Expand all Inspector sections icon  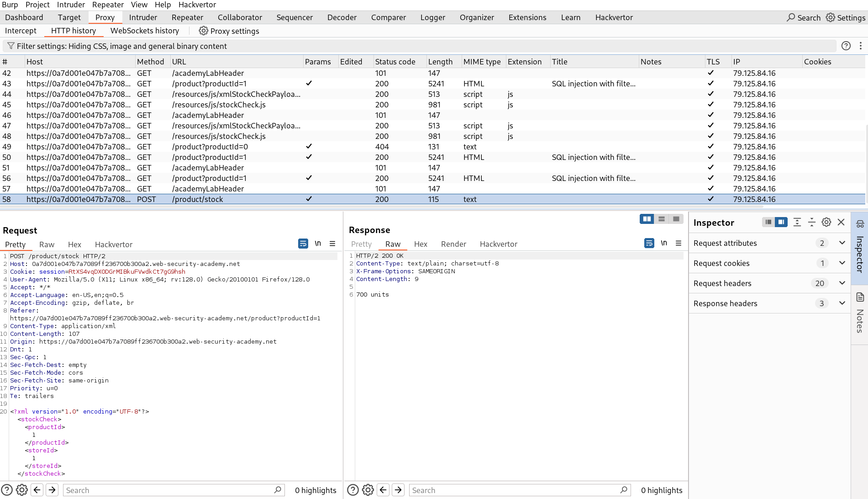tap(797, 222)
